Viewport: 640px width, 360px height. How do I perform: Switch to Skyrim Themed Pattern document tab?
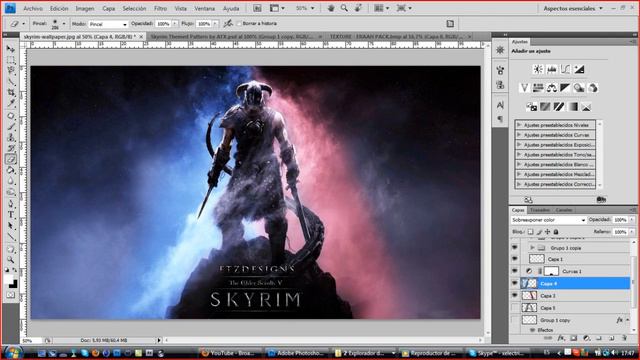click(235, 37)
